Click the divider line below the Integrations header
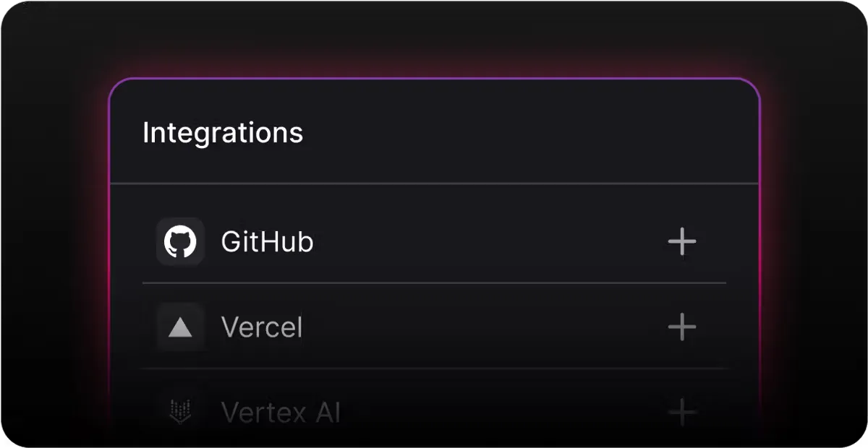This screenshot has width=868, height=448. (434, 184)
